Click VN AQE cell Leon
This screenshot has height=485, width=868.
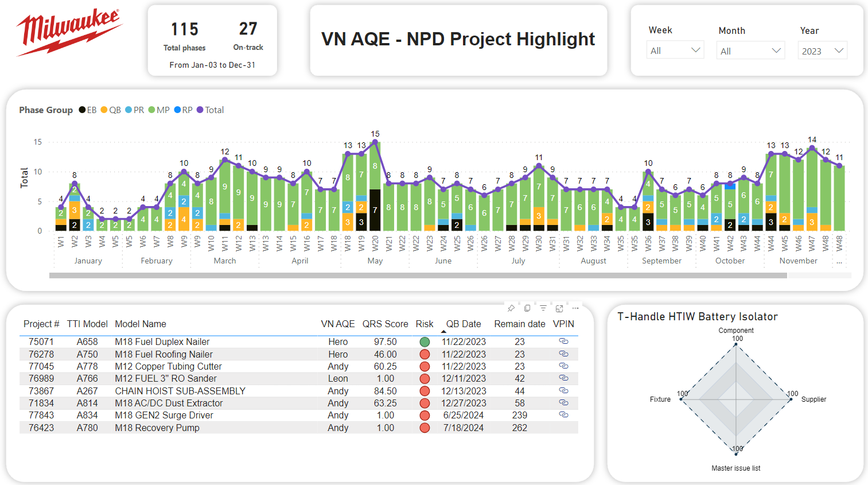point(338,379)
